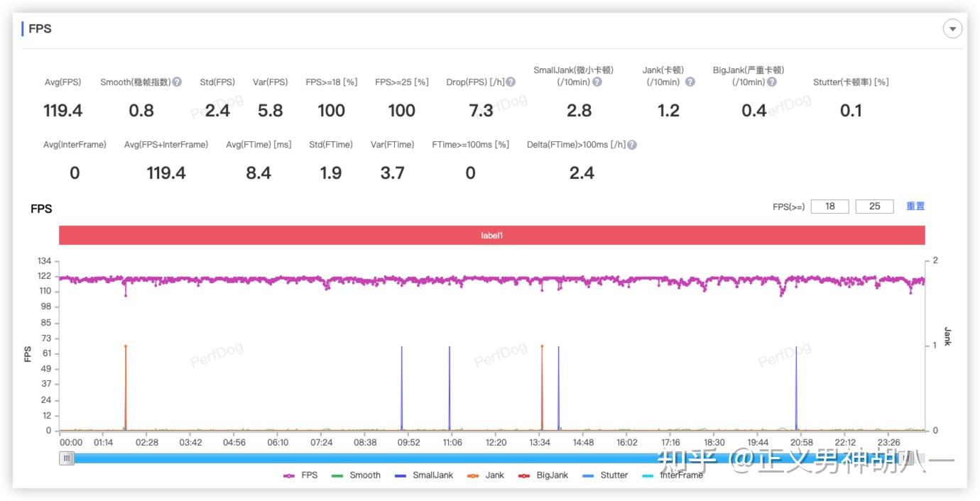980x501 pixels.
Task: Open help icon beside SmallJank (/10min)
Action: coord(597,82)
